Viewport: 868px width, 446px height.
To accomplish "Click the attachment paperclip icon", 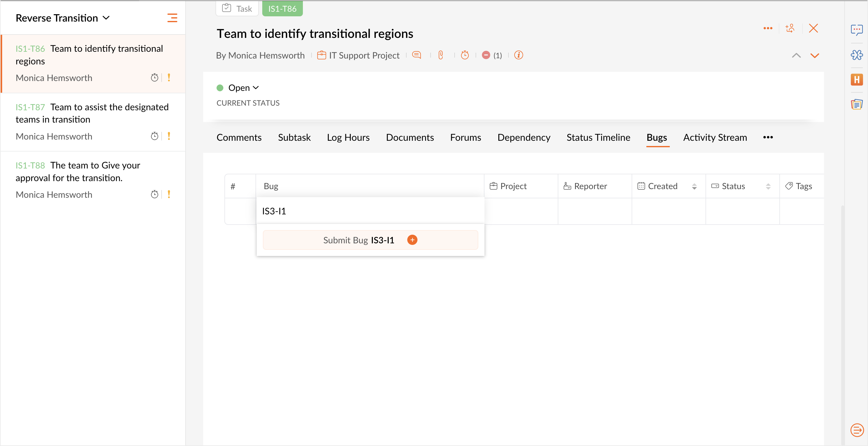I will click(440, 55).
